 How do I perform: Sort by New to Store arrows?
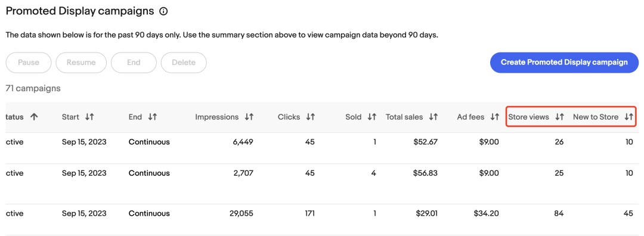[x=629, y=117]
